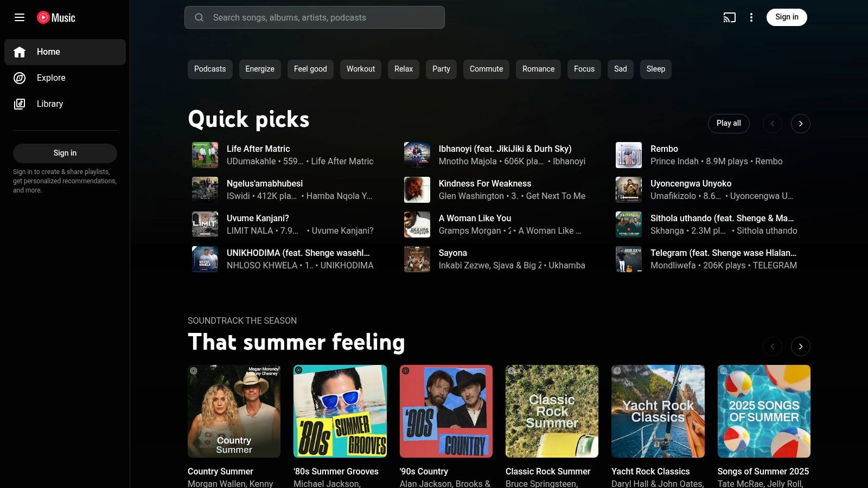
Task: Play A Woman Like You art
Action: (x=417, y=224)
